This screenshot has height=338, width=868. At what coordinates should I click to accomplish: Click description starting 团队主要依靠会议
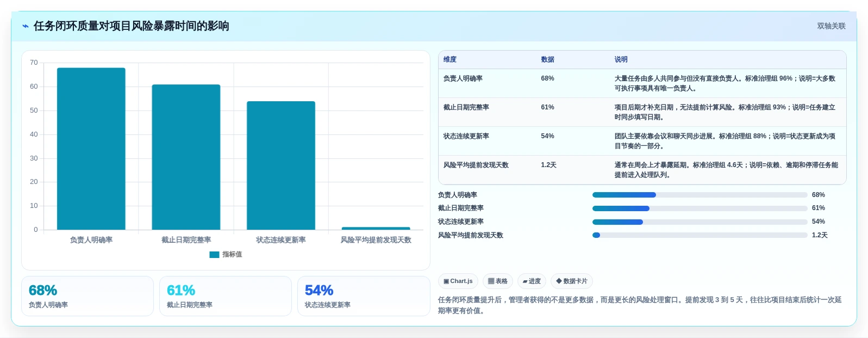coord(725,141)
